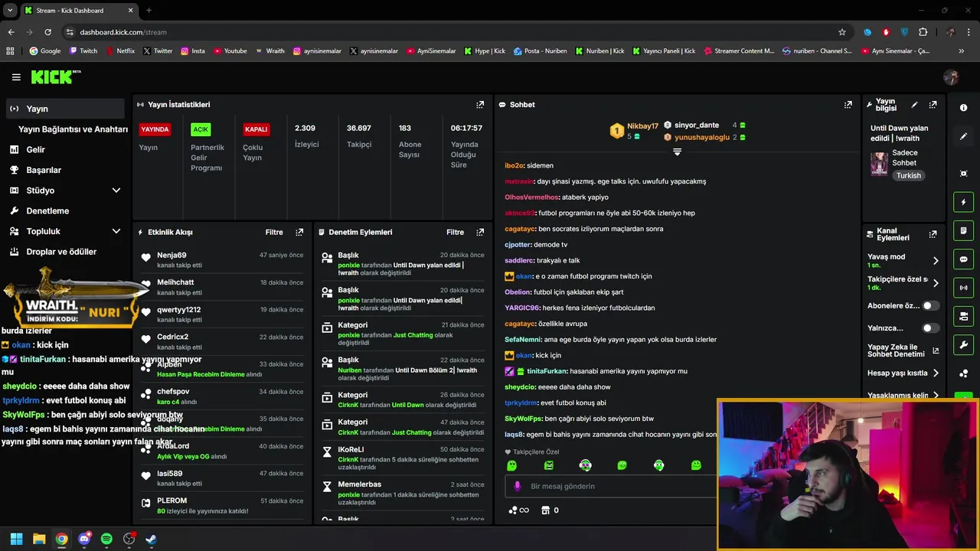Open Hesap yaşı kısıtla settings arrow
Viewport: 980px width, 551px height.
936,373
